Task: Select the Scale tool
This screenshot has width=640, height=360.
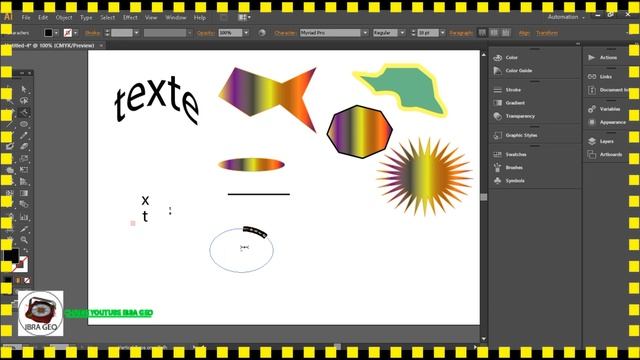Action: [x=24, y=158]
